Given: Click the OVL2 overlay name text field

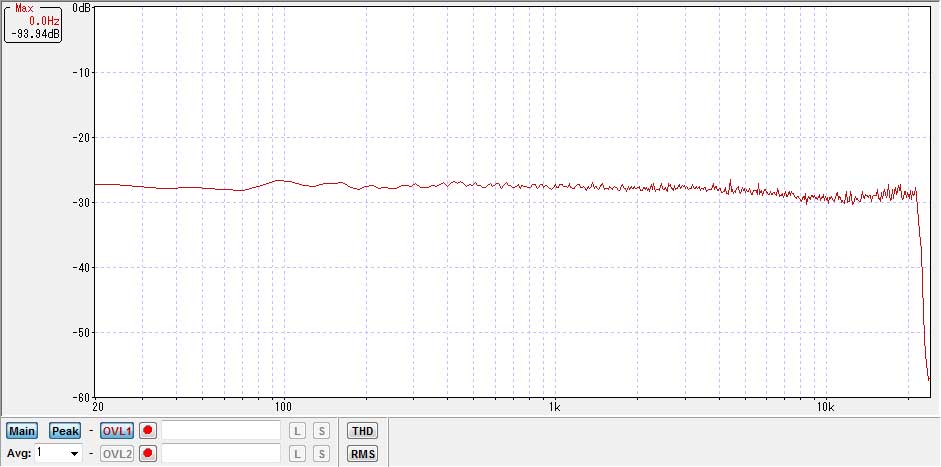Looking at the screenshot, I should [221, 454].
